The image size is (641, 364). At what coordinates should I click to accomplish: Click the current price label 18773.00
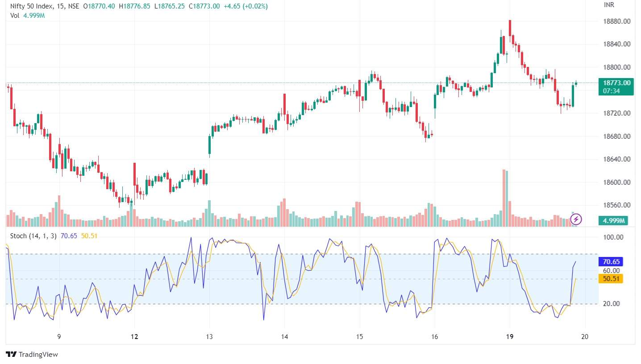pyautogui.click(x=617, y=83)
